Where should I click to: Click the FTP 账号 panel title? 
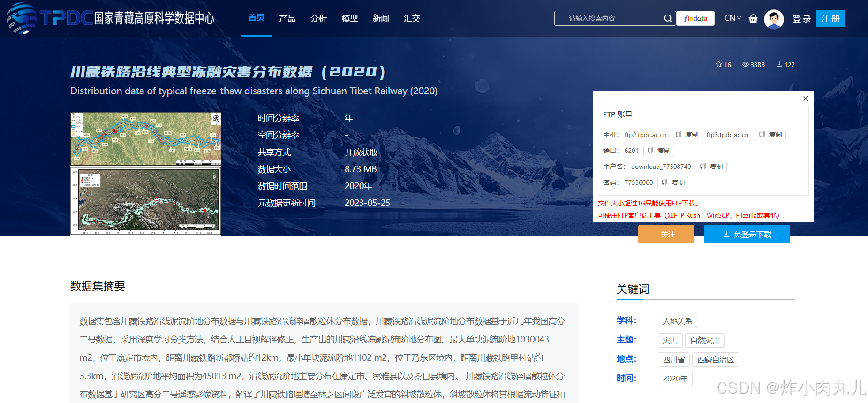(x=618, y=114)
